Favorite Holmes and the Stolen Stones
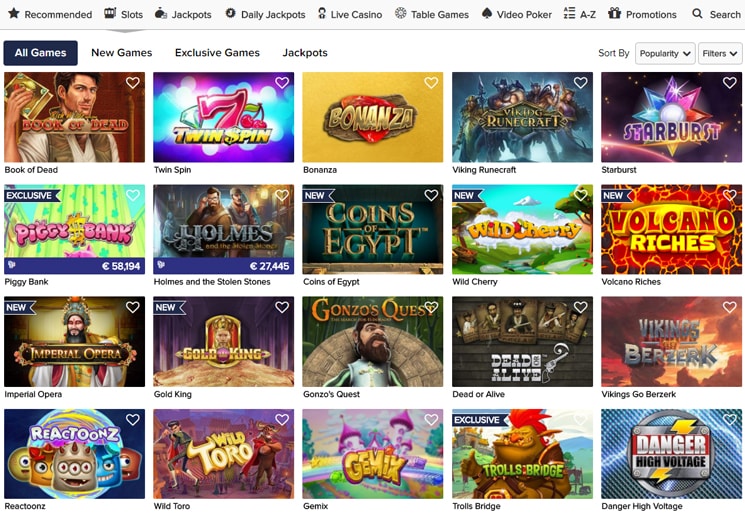 point(282,195)
